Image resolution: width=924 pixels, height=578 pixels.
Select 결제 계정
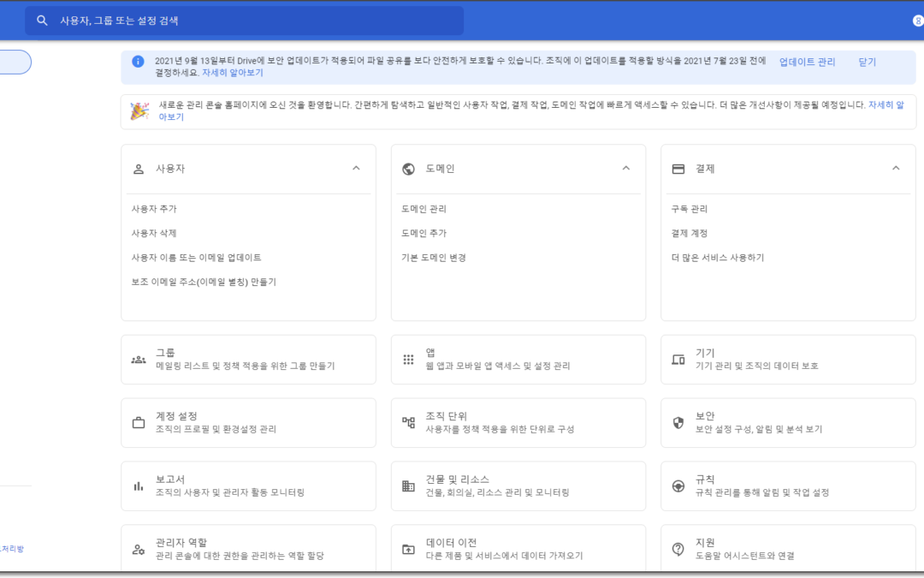690,233
